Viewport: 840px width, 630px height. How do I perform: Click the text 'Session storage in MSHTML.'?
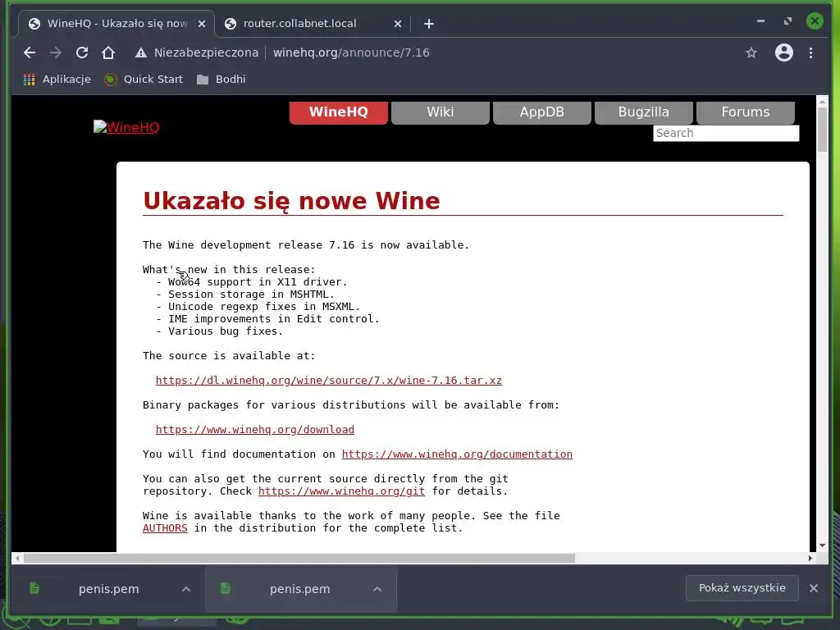tap(251, 294)
